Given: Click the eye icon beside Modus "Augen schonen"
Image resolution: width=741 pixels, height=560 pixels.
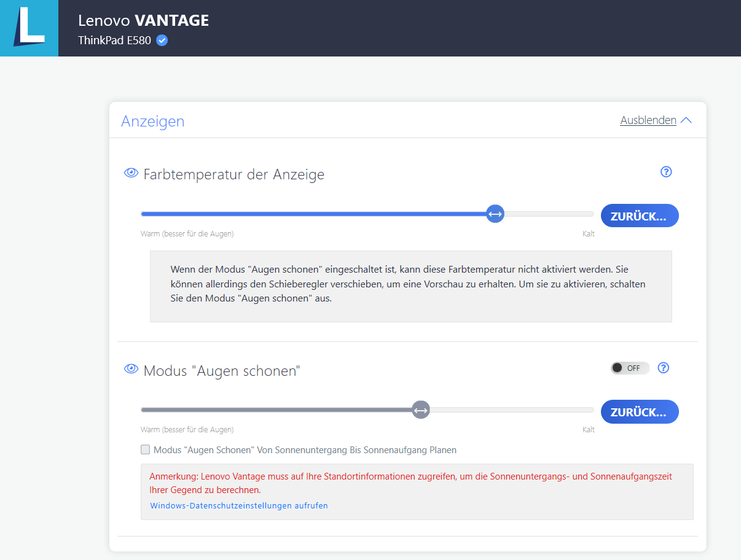Looking at the screenshot, I should (x=131, y=368).
